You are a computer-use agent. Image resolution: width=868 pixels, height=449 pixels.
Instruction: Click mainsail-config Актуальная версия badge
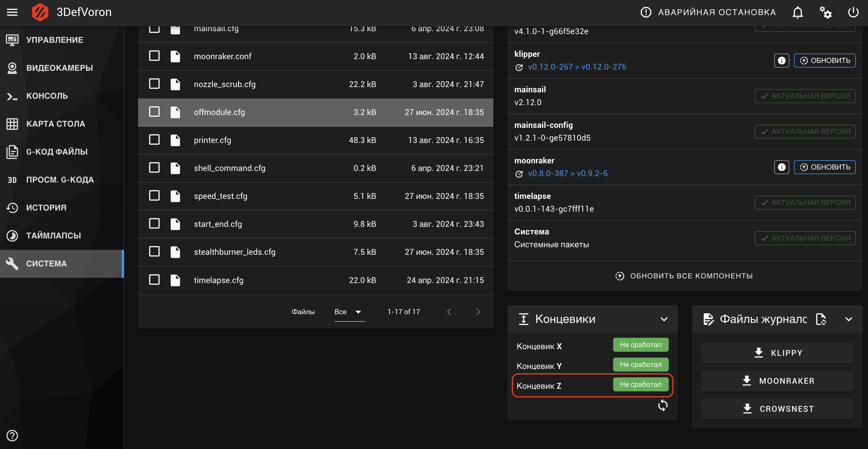click(x=805, y=131)
